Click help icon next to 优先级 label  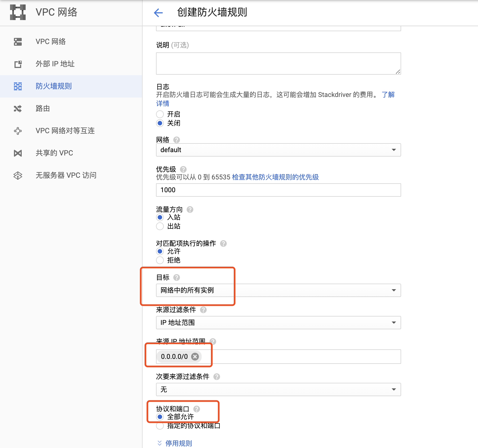coord(183,169)
